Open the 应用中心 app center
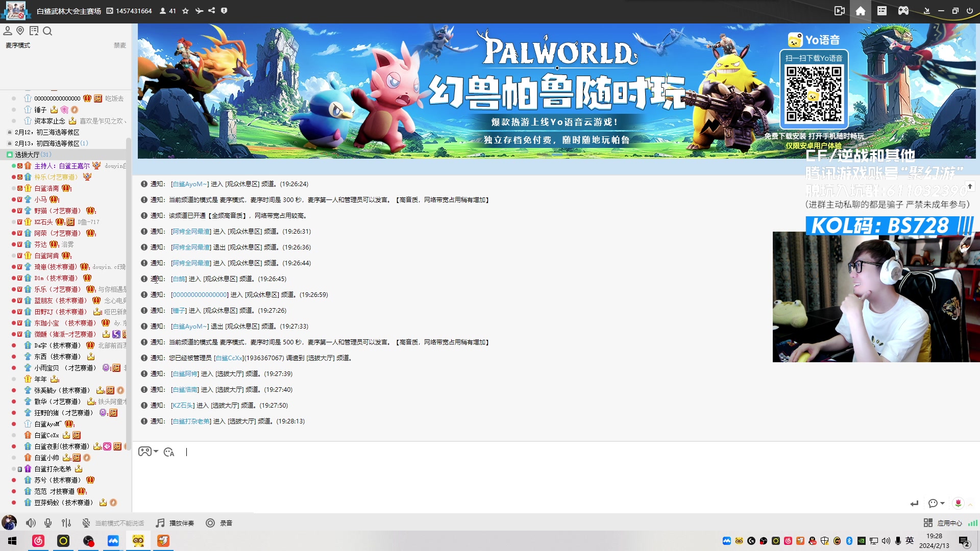This screenshot has width=980, height=551. (943, 523)
